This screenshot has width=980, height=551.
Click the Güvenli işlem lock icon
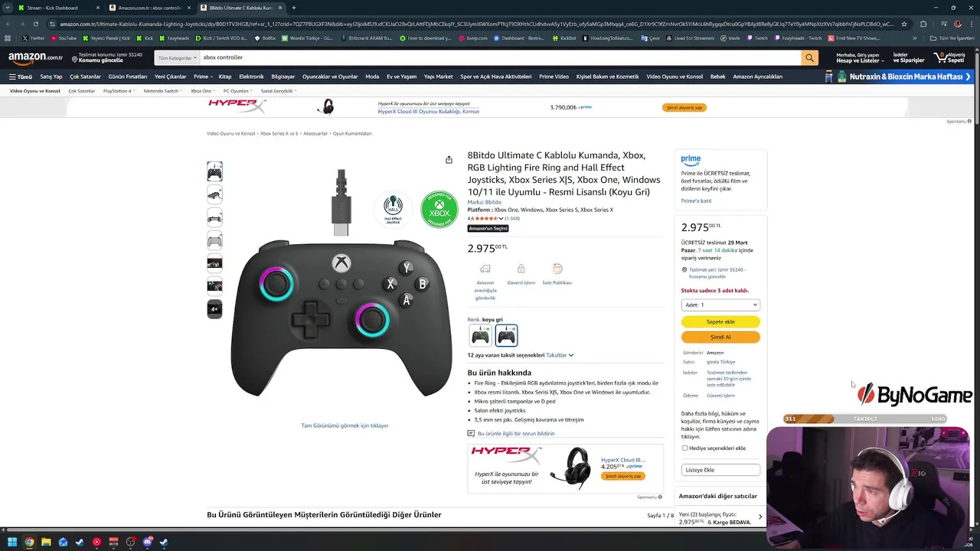(x=521, y=269)
